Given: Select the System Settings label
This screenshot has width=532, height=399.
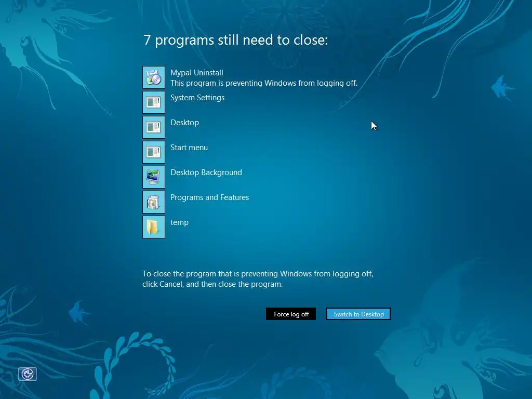Looking at the screenshot, I should 197,98.
